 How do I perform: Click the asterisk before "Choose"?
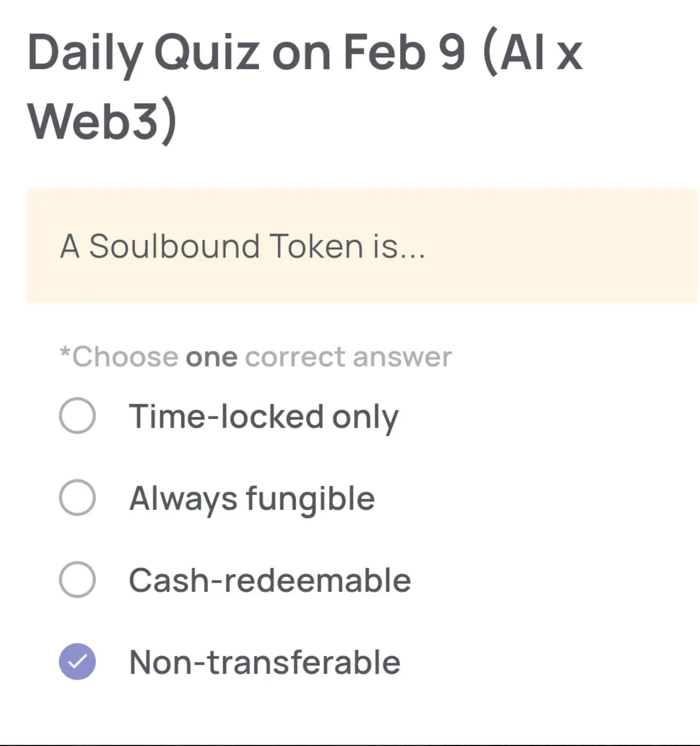[x=65, y=353]
